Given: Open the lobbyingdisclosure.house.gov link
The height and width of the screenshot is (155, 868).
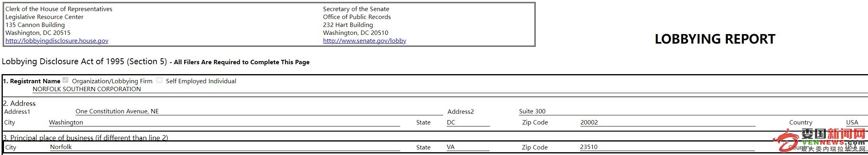Looking at the screenshot, I should coord(57,41).
